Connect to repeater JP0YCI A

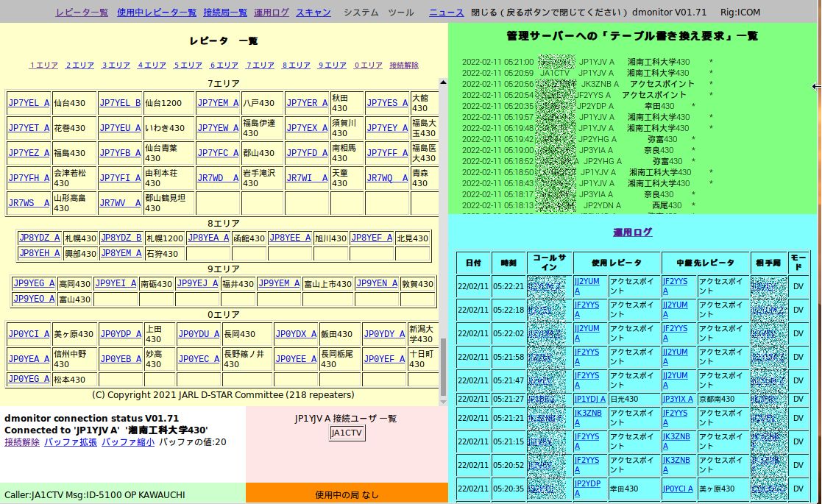coord(29,334)
